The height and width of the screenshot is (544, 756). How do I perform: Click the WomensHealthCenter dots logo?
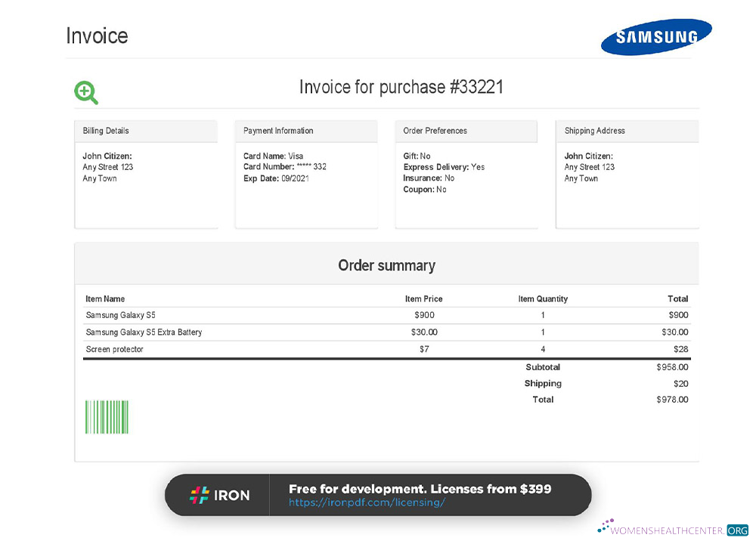click(604, 524)
